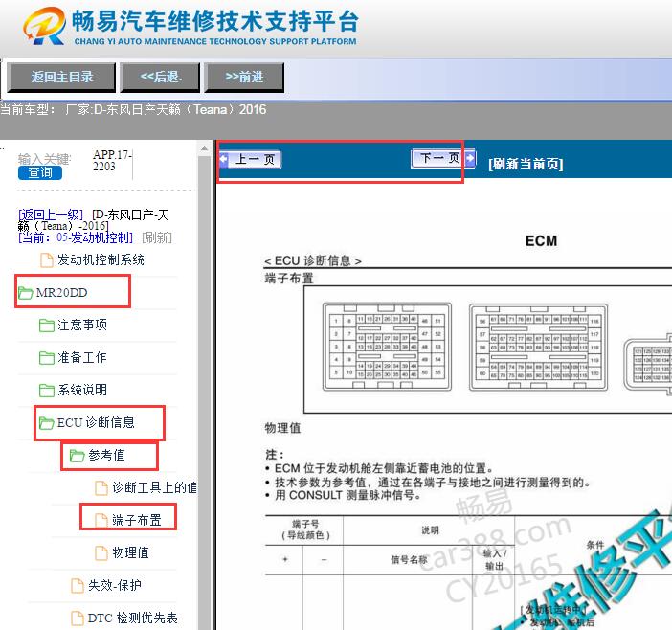Click the DTC 检测优先表 page icon
The height and width of the screenshot is (630, 672).
78,619
